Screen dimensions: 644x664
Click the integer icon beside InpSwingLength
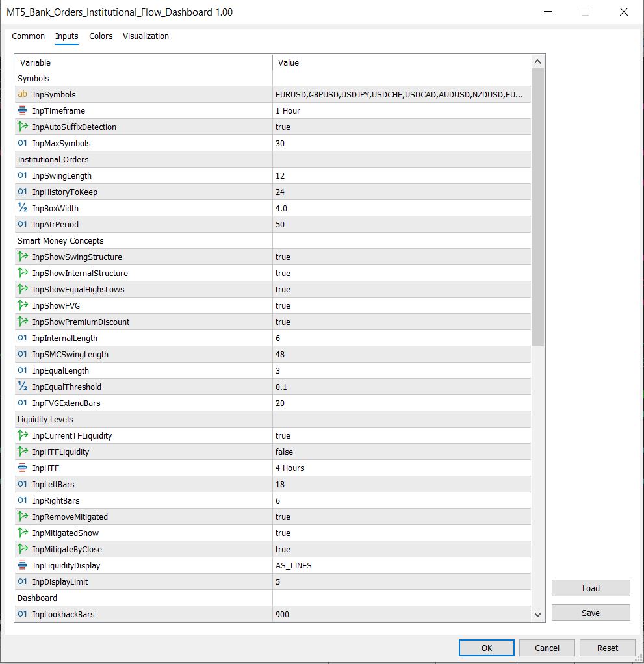(23, 175)
